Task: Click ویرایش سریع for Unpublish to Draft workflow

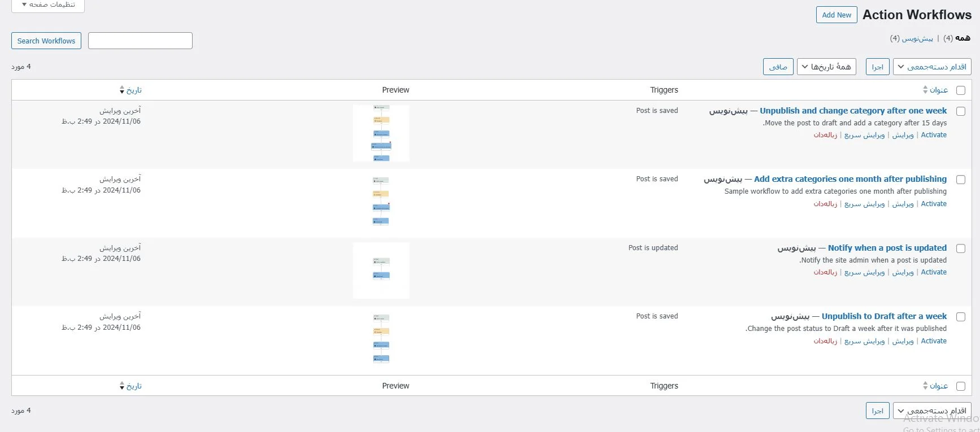Action: (864, 341)
